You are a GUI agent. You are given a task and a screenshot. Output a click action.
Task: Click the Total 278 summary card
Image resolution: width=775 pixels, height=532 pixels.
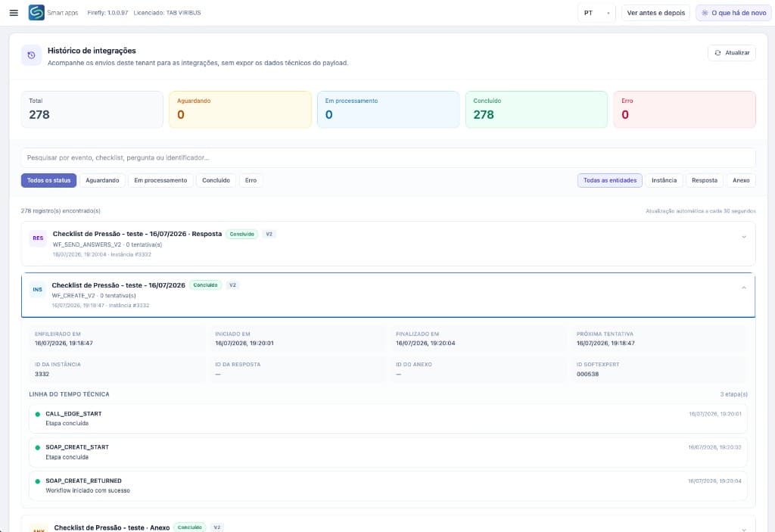[92, 109]
